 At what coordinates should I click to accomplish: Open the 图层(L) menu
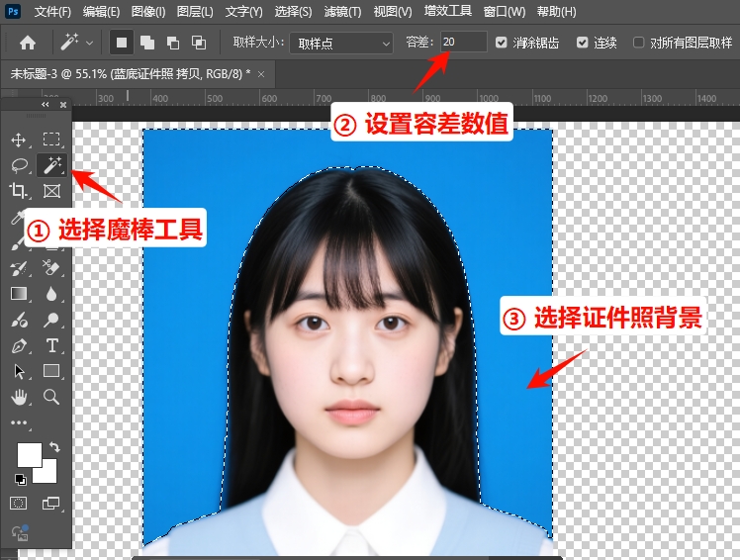(195, 12)
